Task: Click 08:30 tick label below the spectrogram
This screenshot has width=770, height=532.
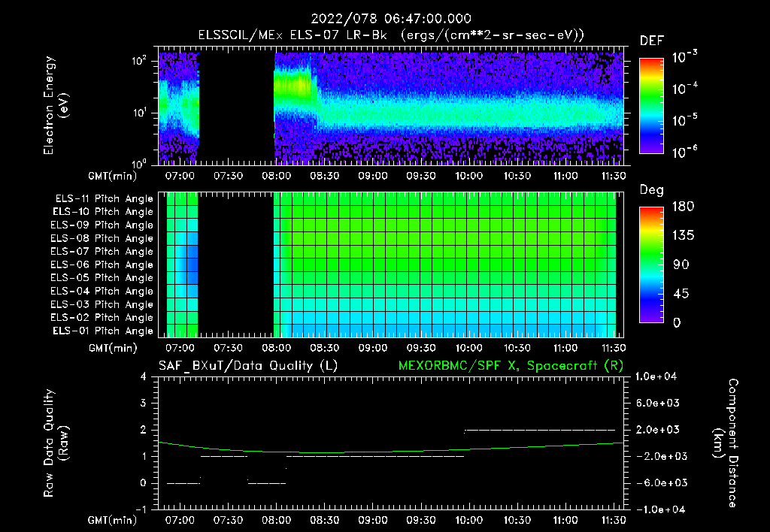Action: (324, 176)
